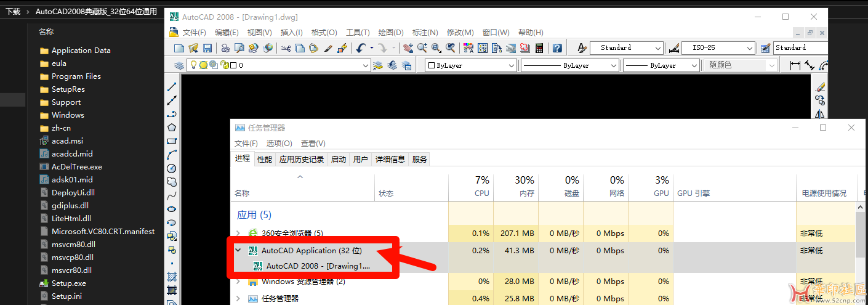Open the Text Style Standard dropdown
The width and height of the screenshot is (868, 305).
coord(627,47)
